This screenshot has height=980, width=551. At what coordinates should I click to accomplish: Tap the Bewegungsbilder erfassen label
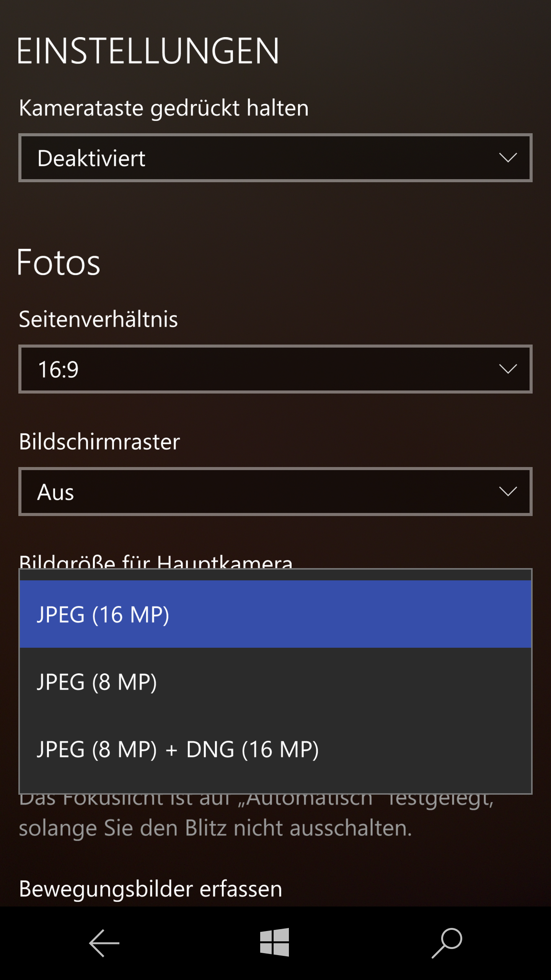(x=150, y=889)
